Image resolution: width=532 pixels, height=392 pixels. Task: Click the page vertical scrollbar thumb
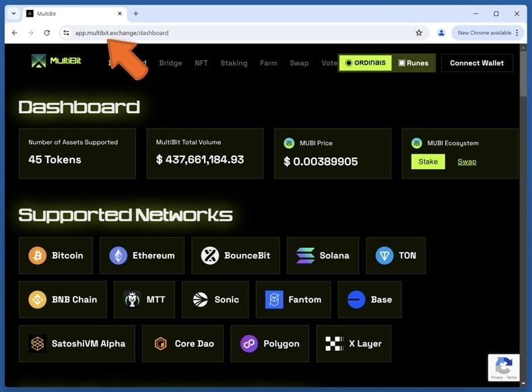[523, 73]
